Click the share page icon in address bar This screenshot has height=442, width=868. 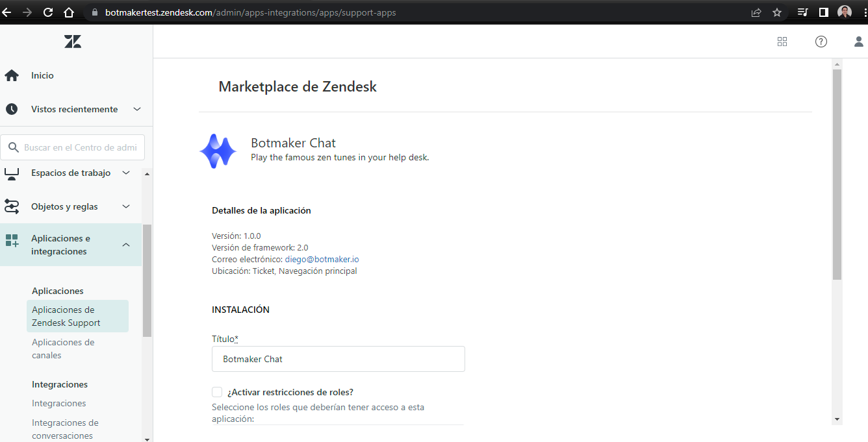pos(756,12)
